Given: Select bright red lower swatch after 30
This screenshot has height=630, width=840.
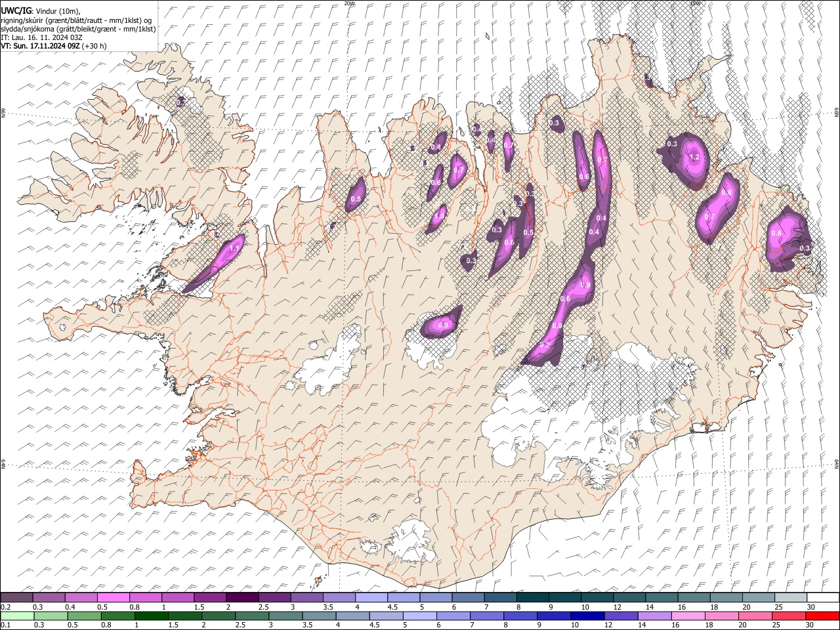Looking at the screenshot, I should coord(822,616).
